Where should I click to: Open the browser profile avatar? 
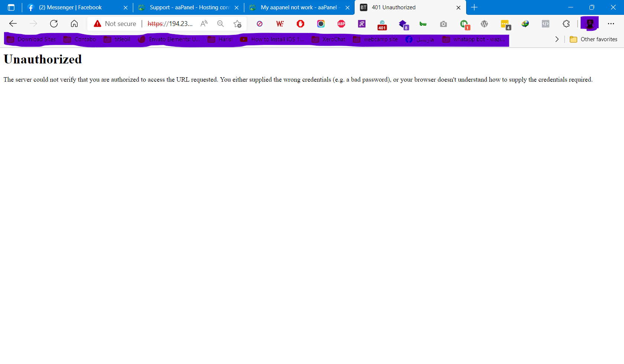pos(590,23)
